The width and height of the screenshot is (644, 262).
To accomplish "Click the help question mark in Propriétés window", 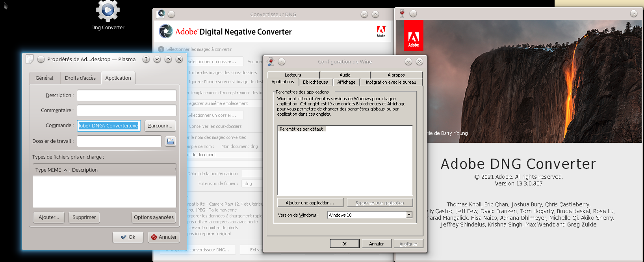I will 146,59.
